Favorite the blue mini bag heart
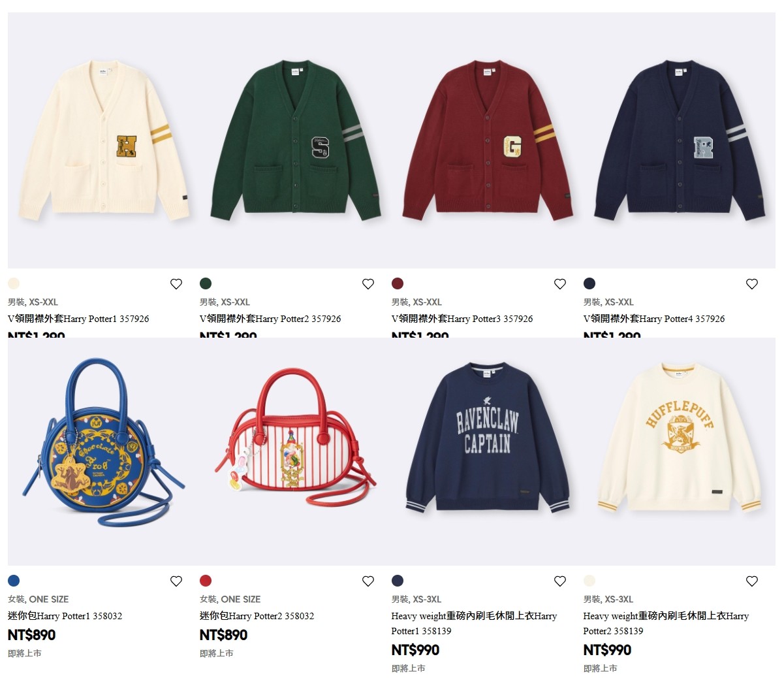 tap(176, 581)
